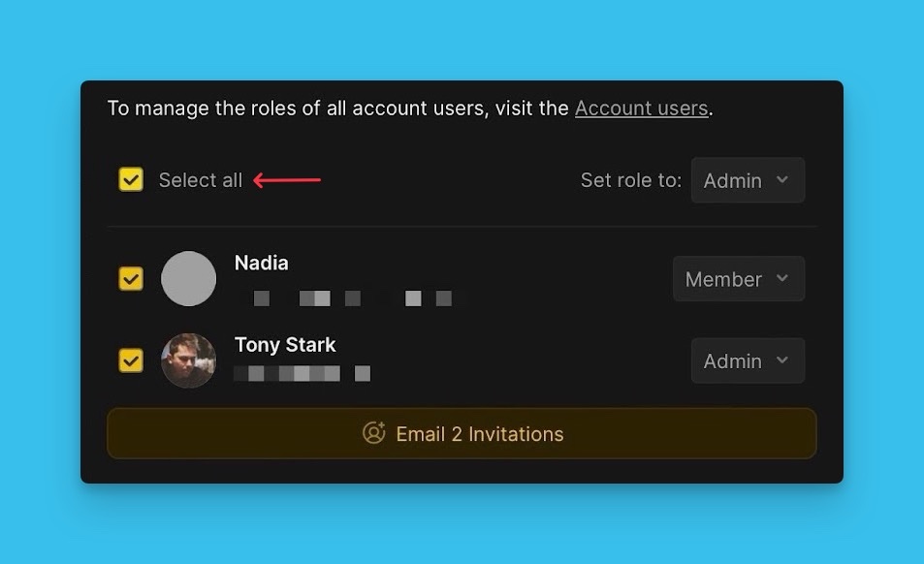Open Tony Stark's Admin role dropdown
The width and height of the screenshot is (924, 564).
747,360
